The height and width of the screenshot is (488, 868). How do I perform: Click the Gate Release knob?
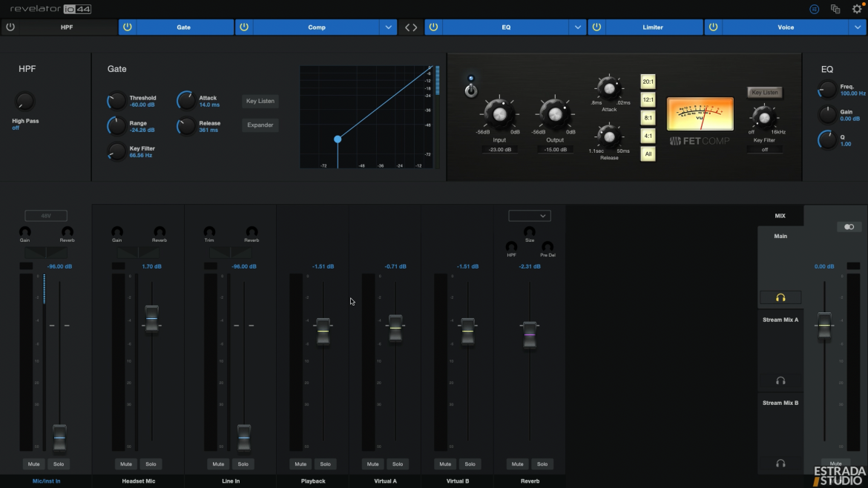(x=186, y=126)
